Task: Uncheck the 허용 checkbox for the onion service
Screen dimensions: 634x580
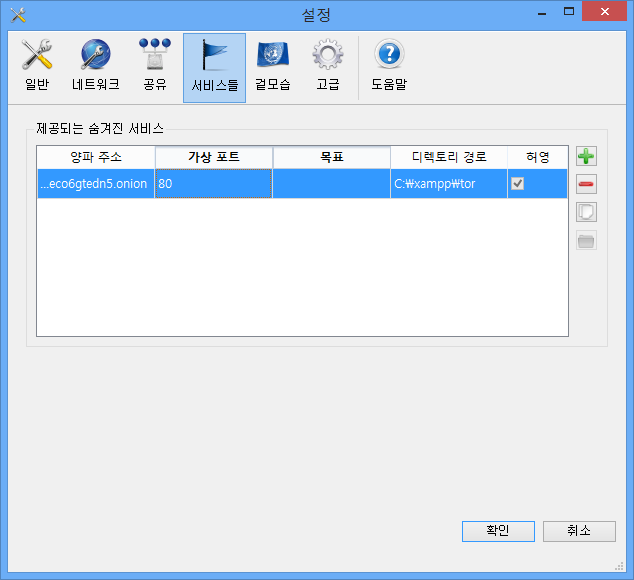Action: (517, 184)
